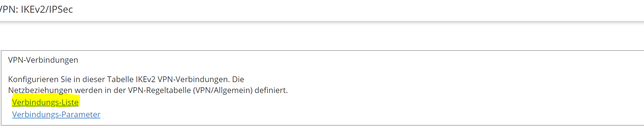Click the VPN-Regeltabelle text
The height and width of the screenshot is (126, 644).
[159, 90]
